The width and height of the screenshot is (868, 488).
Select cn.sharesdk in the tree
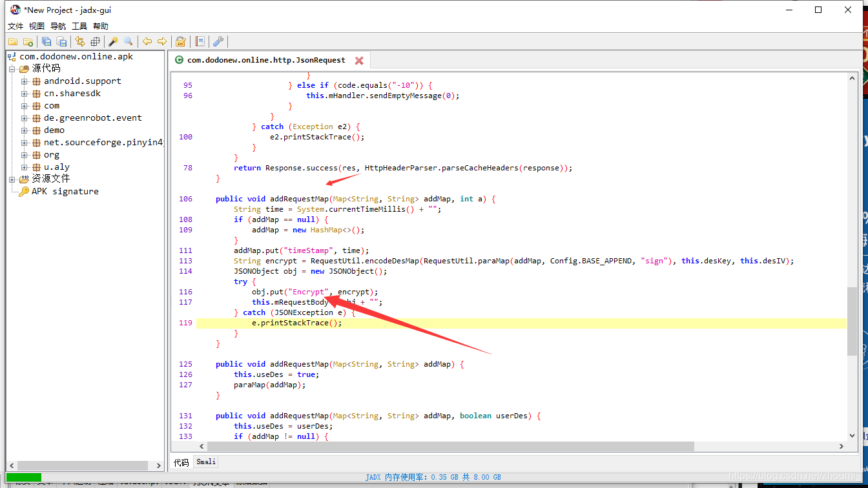click(72, 94)
